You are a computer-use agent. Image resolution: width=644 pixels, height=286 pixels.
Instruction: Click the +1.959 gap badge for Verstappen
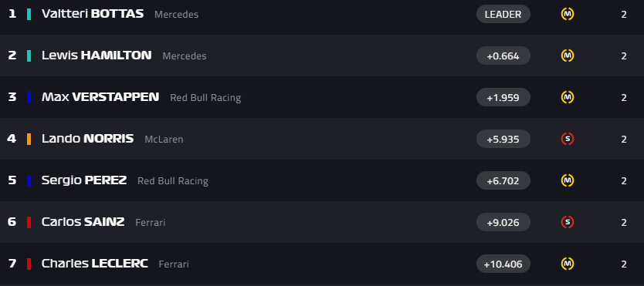click(503, 98)
